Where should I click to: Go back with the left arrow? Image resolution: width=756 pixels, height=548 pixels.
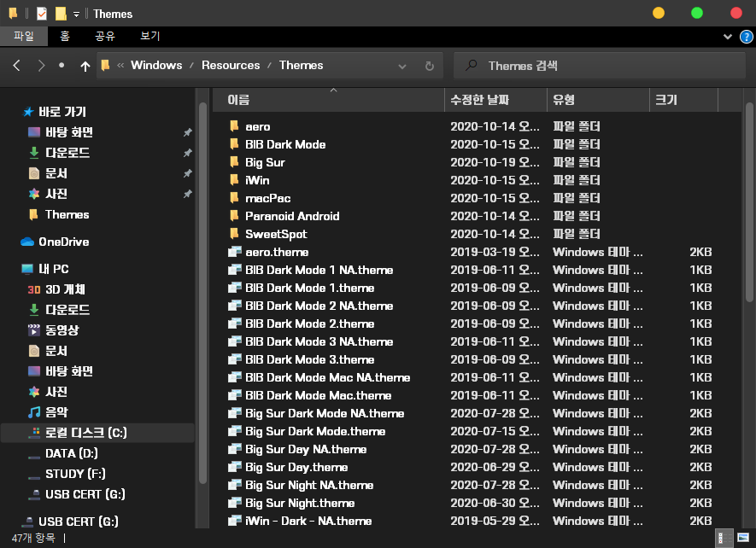[x=17, y=66]
